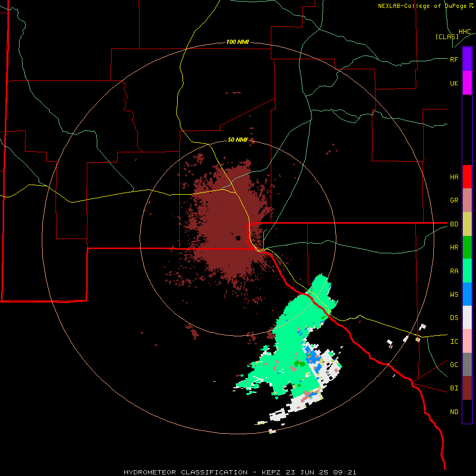
Task: Click the BD legend label
Action: pos(454,224)
